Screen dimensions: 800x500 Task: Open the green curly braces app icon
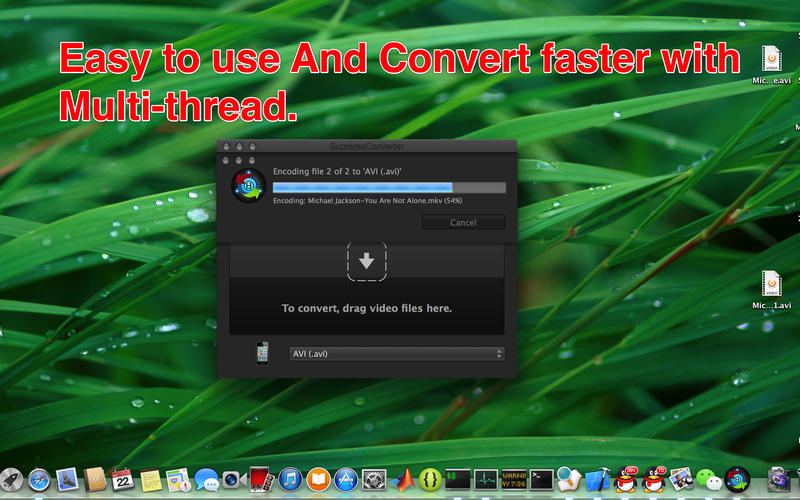(x=430, y=480)
